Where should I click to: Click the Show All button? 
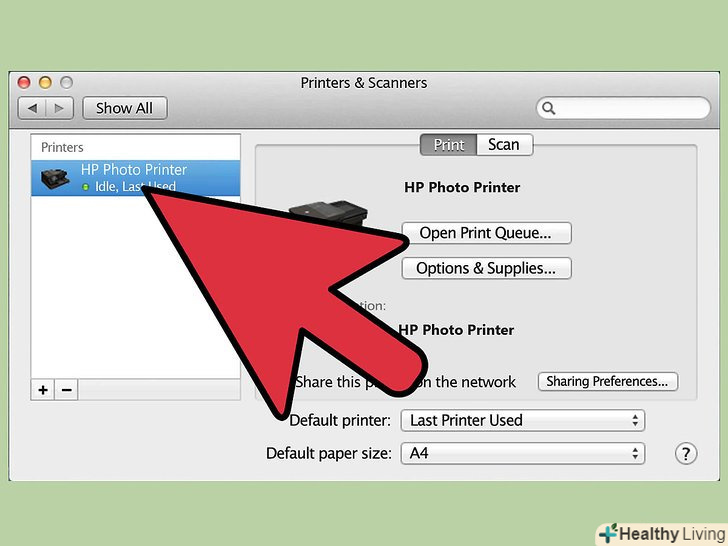tap(124, 108)
